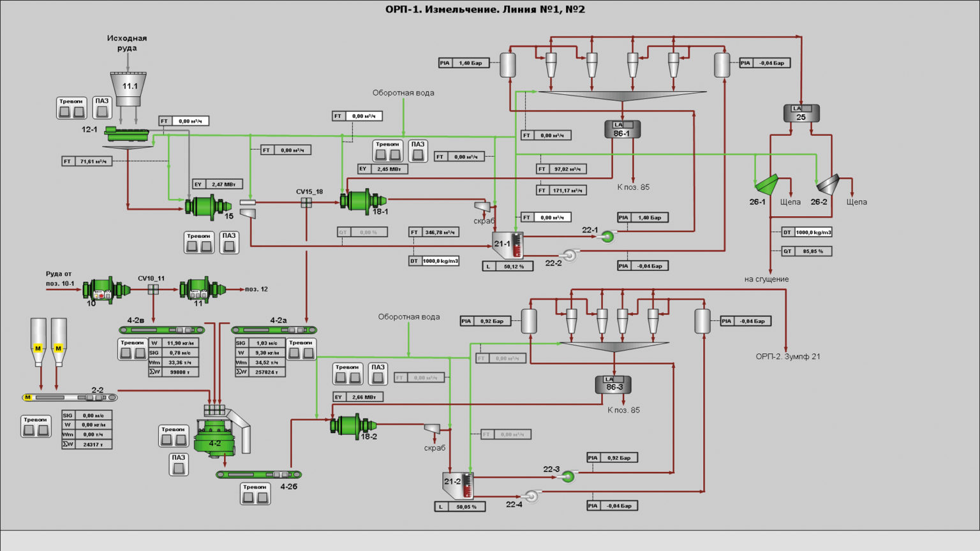Viewport: 980px width, 551px height.
Task: Select mill 15 equipment icon
Action: (207, 206)
